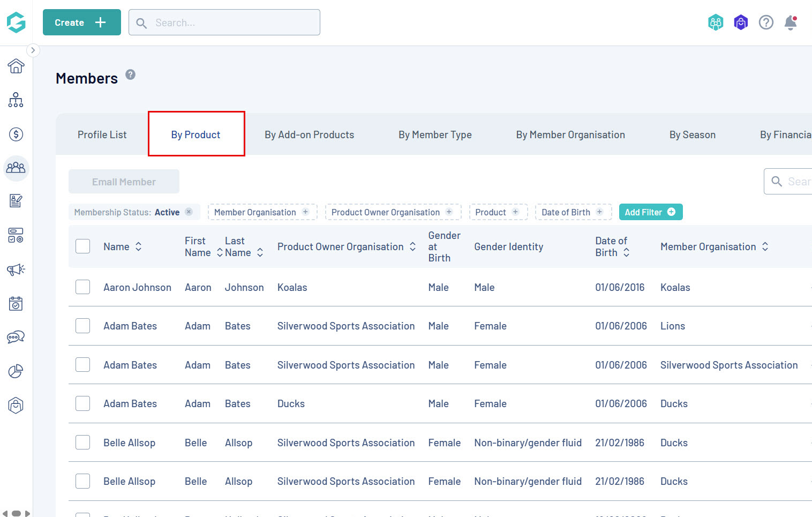812x517 pixels.
Task: Switch to the By Add-on Products tab
Action: (x=309, y=134)
